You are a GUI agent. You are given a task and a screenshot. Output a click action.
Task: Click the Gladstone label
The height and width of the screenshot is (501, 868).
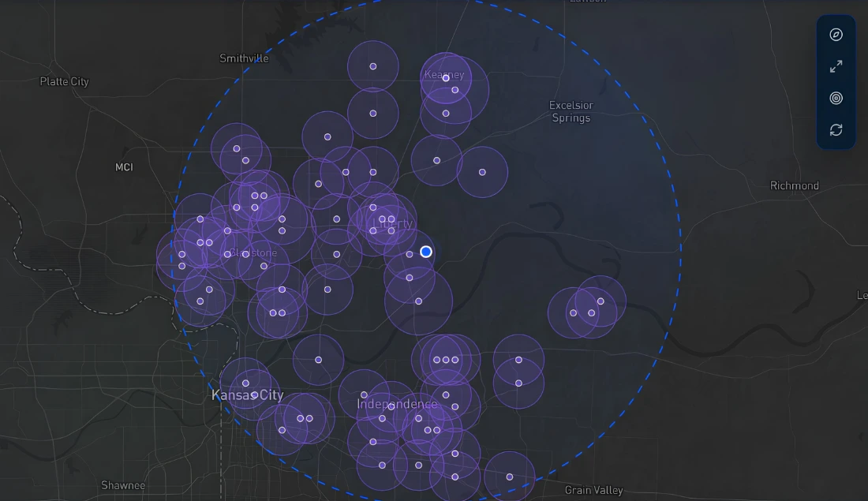pyautogui.click(x=253, y=253)
